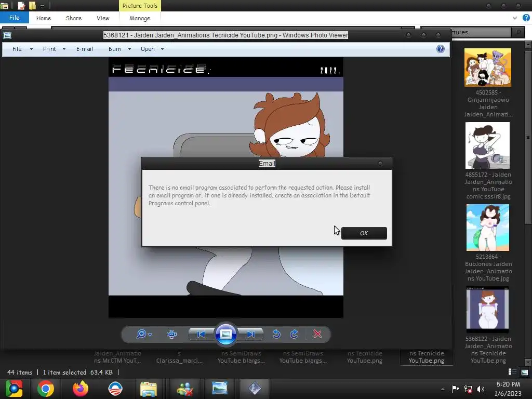Viewport: 532px width, 399px height.
Task: Open the Start button on taskbar
Action: coord(14,389)
